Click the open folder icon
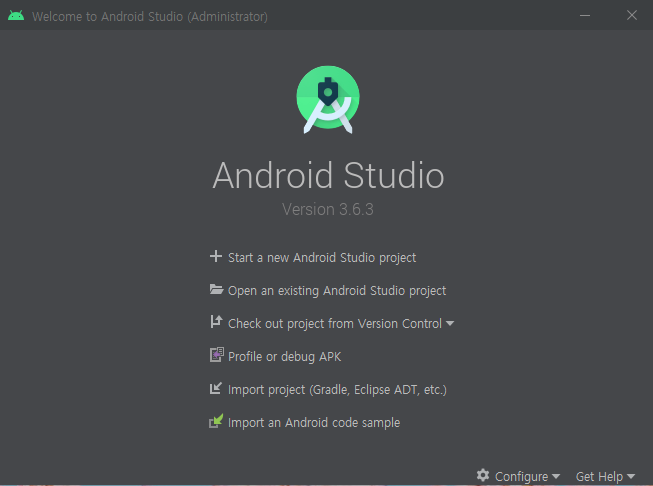 click(x=216, y=289)
